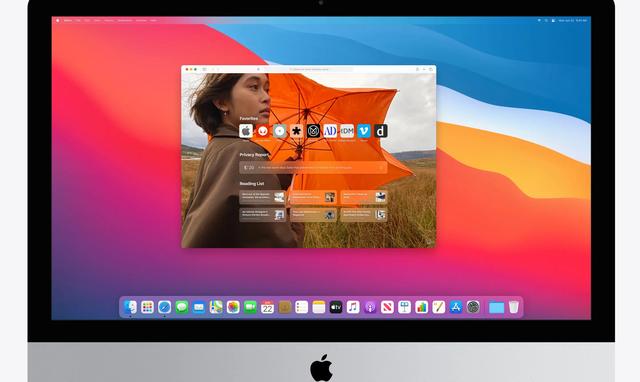Open Finder from the dock
The width and height of the screenshot is (640, 382).
coord(130,306)
